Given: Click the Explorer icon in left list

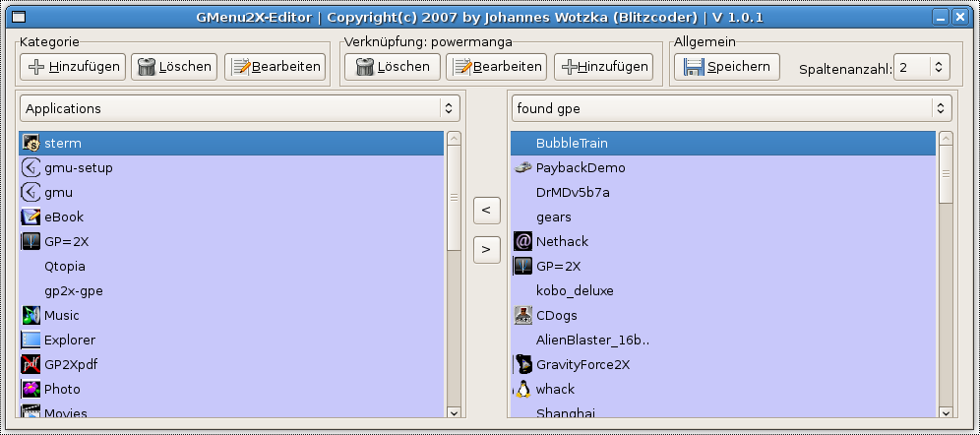Looking at the screenshot, I should click(x=31, y=340).
